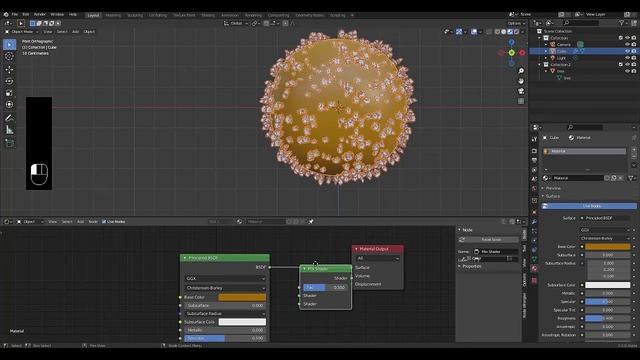Adjust the Fac slider in Mix Shader node
Image resolution: width=640 pixels, height=360 pixels.
326,287
